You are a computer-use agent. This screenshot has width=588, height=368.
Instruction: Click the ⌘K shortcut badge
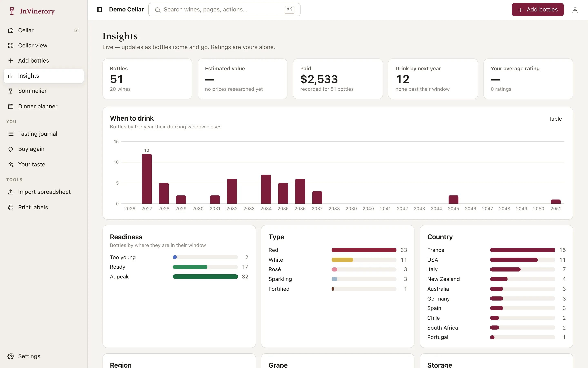pyautogui.click(x=289, y=9)
